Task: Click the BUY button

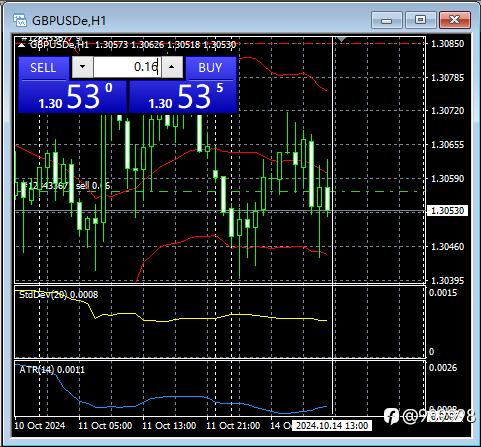Action: coord(210,68)
